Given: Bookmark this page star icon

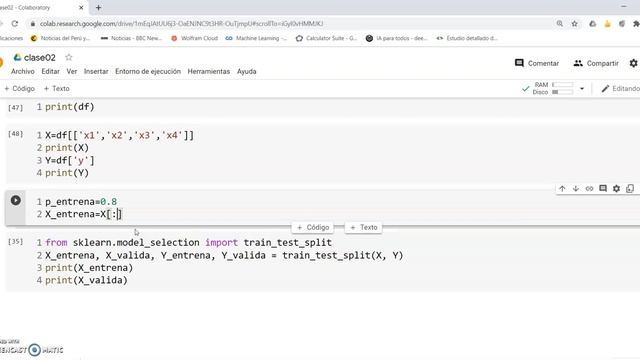Looking at the screenshot, I should point(574,24).
